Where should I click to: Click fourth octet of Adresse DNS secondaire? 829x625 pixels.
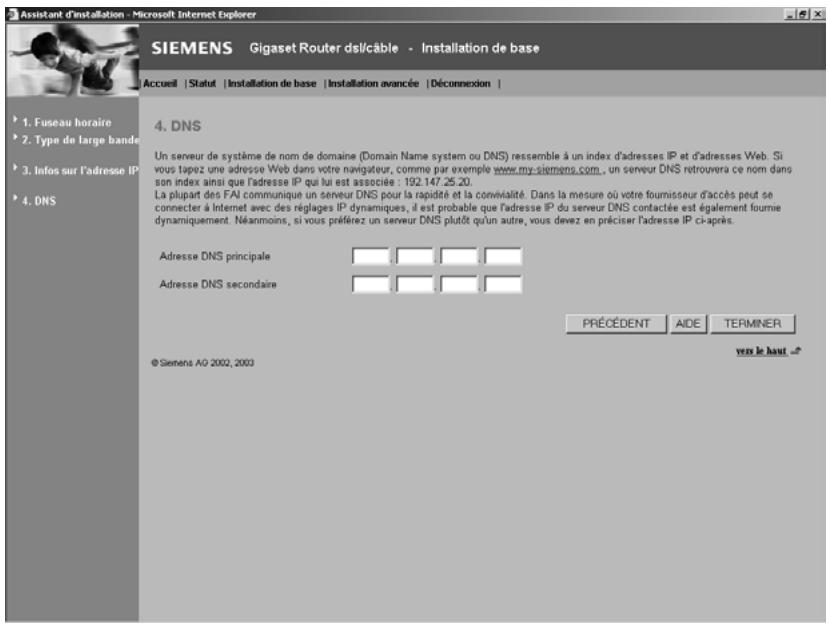coord(503,284)
